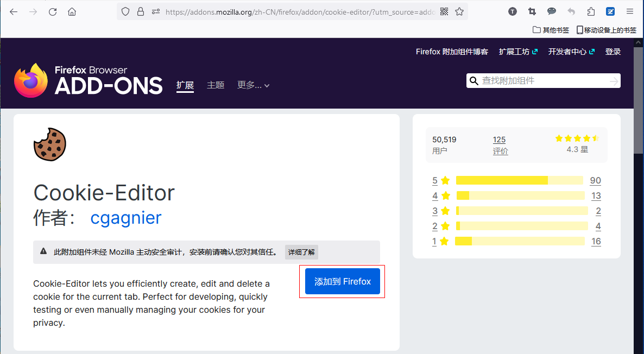Go back to the previous page
Screen dimensions: 644x354
pyautogui.click(x=14, y=12)
